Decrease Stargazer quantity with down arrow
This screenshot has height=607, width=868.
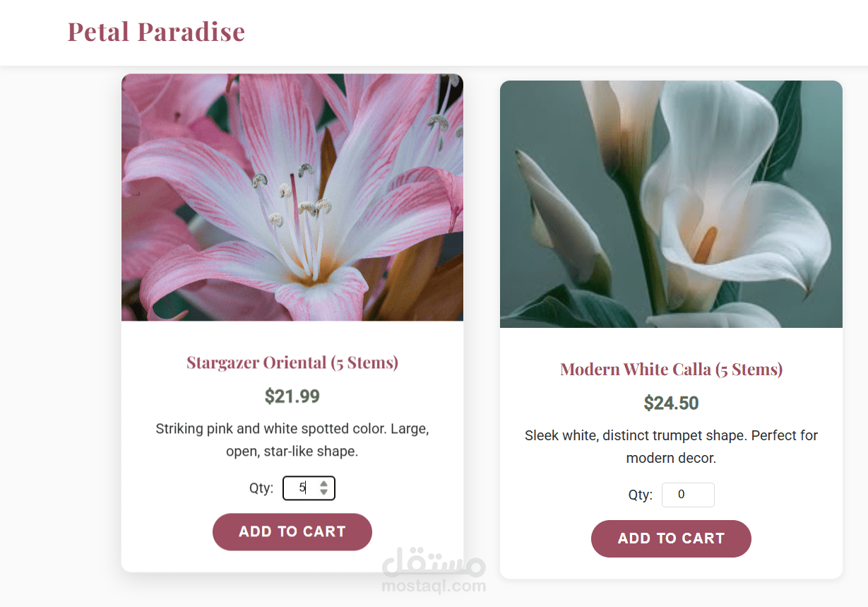(x=323, y=492)
